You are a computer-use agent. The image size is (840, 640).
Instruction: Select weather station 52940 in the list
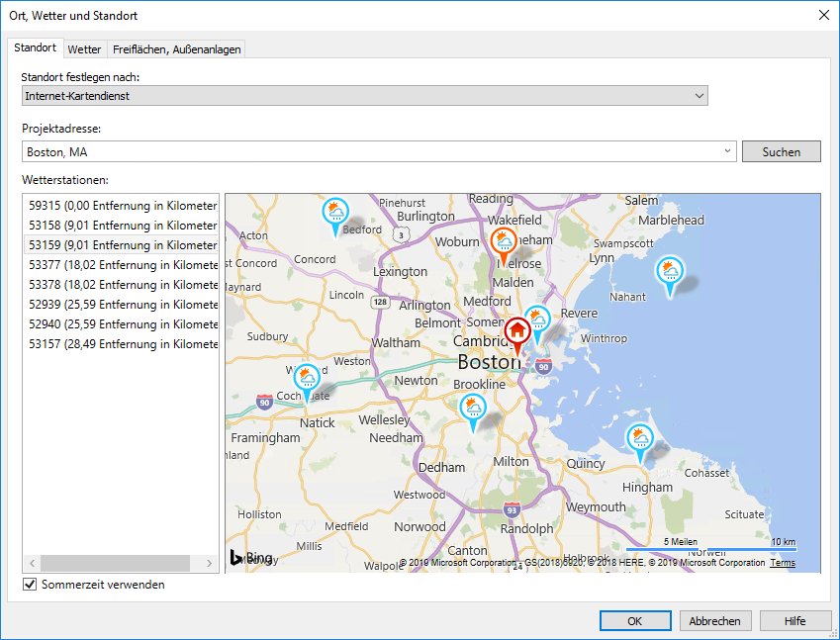[x=121, y=324]
